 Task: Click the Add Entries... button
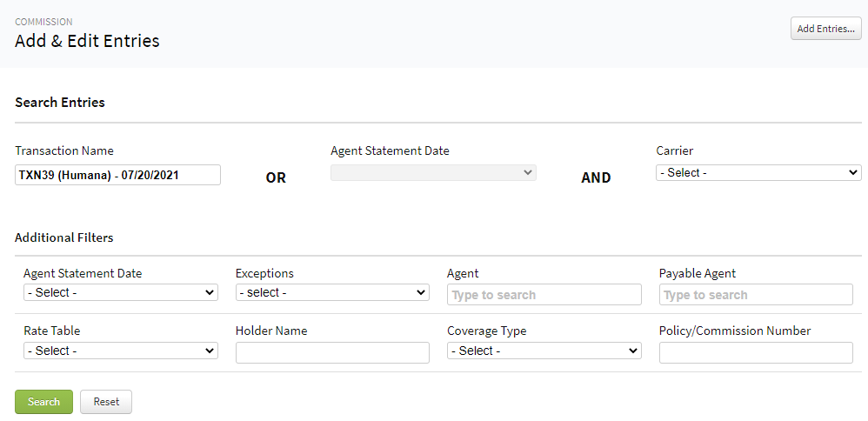[825, 29]
